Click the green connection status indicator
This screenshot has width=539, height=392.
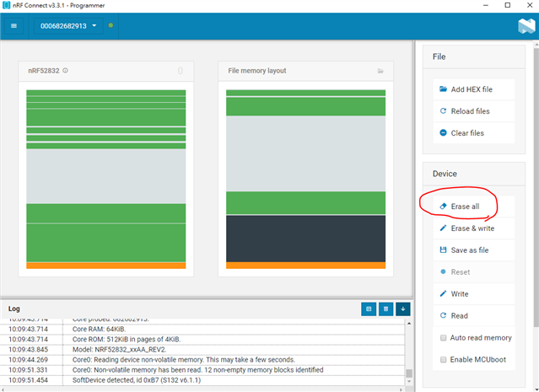point(110,25)
